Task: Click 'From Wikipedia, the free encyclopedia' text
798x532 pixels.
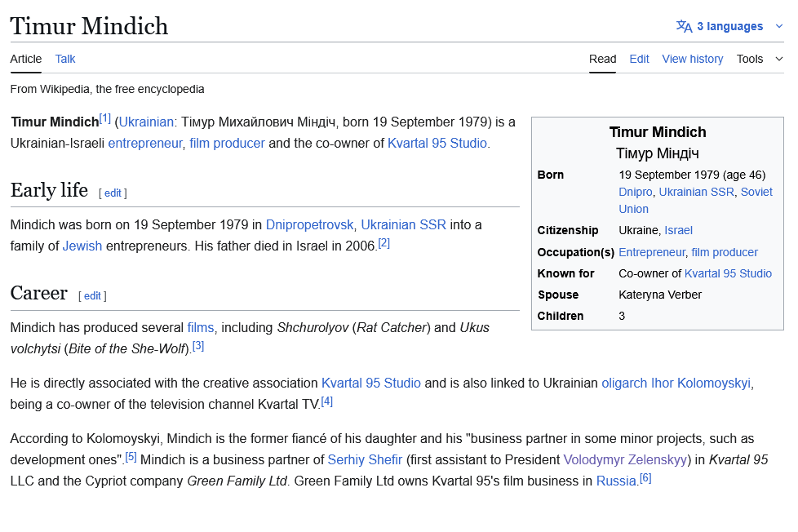Action: coord(108,89)
